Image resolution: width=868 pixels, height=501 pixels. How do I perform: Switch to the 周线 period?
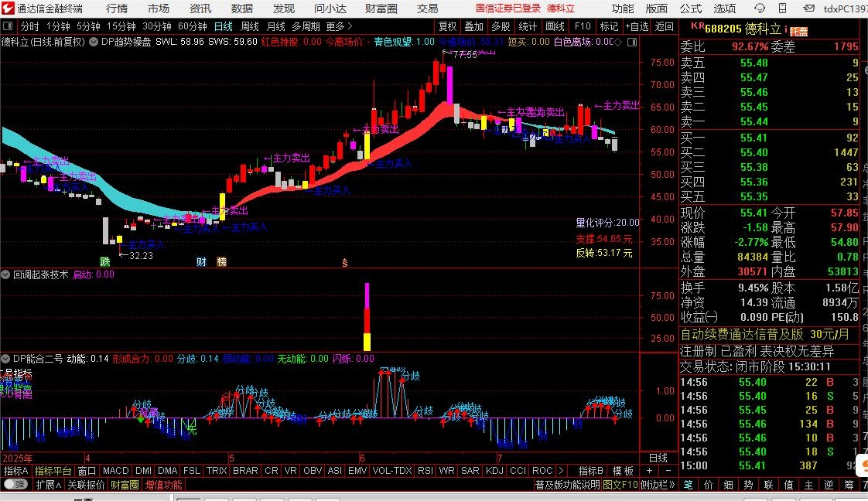pyautogui.click(x=250, y=26)
